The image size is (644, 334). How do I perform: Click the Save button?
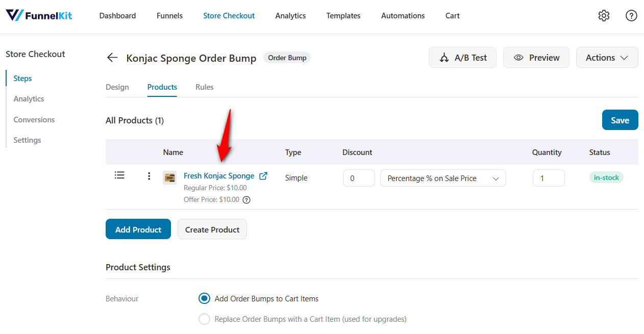pyautogui.click(x=620, y=120)
